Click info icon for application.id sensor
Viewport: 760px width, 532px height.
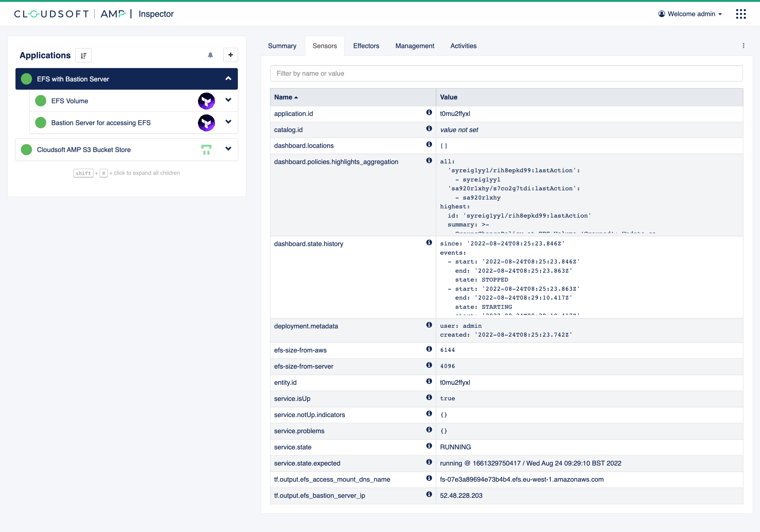(x=429, y=112)
